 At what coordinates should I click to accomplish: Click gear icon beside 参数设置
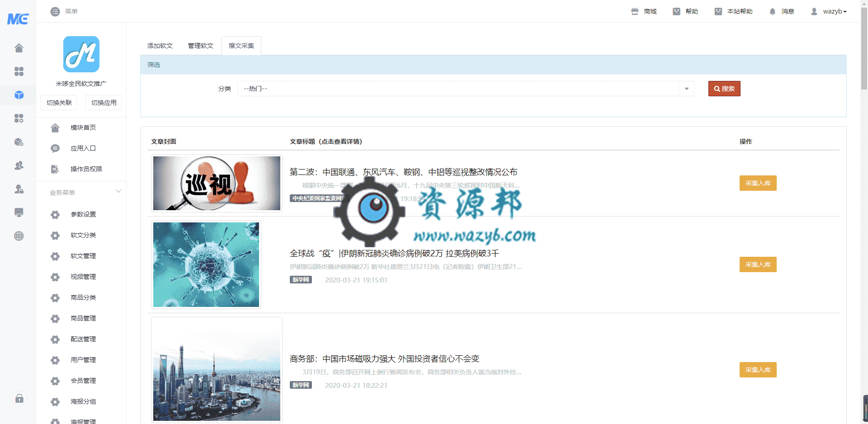55,215
